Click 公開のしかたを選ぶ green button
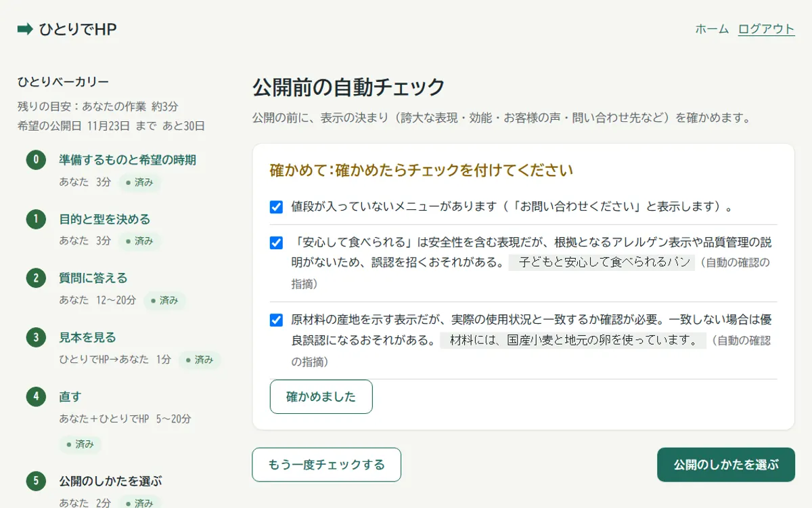Viewport: 812px width, 508px height. coord(725,465)
